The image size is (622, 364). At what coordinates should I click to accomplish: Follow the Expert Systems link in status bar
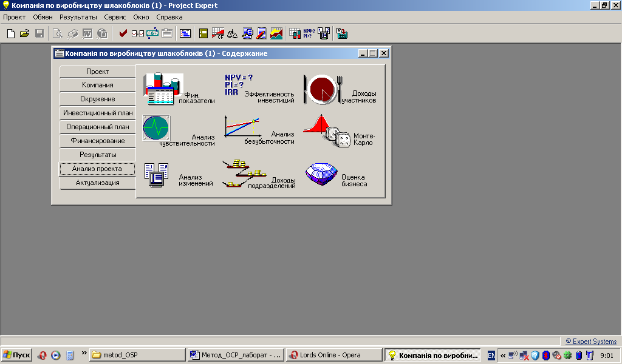(x=591, y=342)
